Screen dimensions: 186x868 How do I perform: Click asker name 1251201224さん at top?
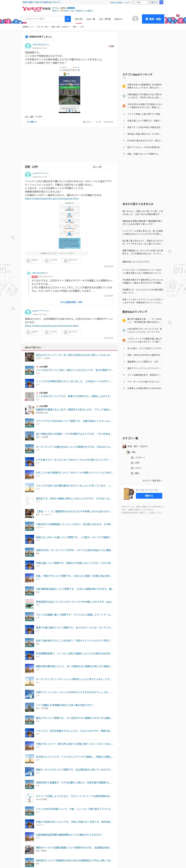pyautogui.click(x=41, y=44)
